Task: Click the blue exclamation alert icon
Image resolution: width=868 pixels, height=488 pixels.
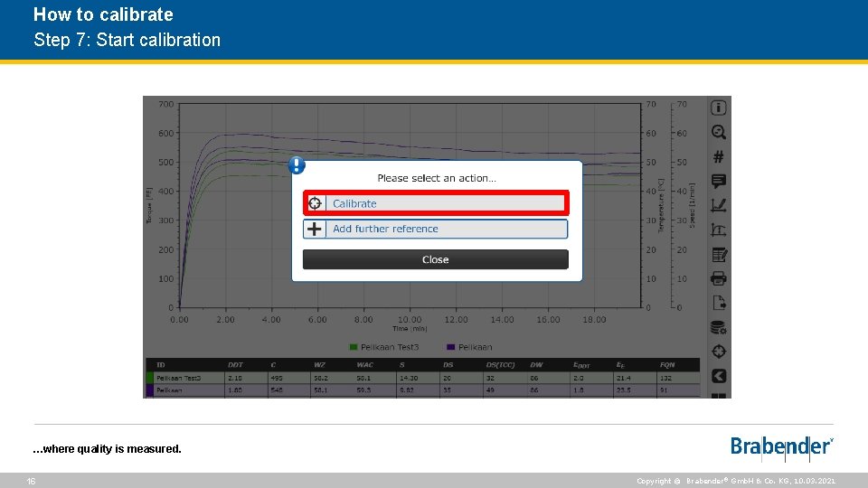Action: (297, 164)
